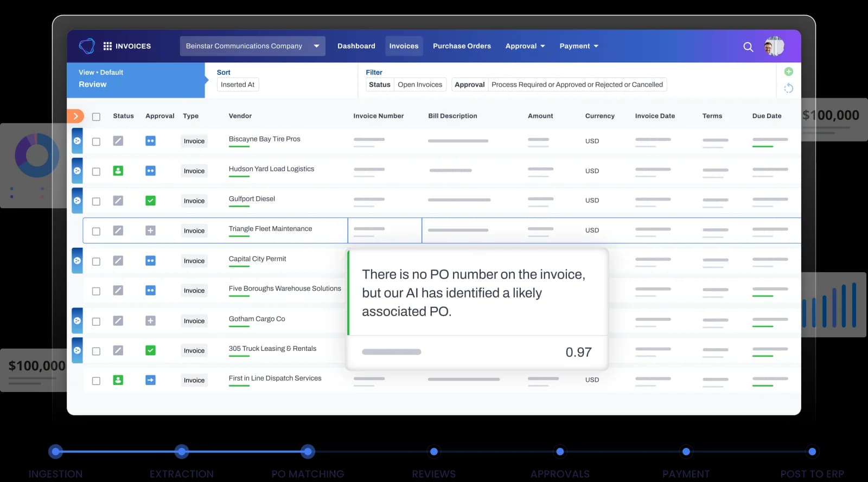Check the box for Five Boroughs Warehouse Solutions
Viewport: 868px width, 482px height.
click(96, 291)
